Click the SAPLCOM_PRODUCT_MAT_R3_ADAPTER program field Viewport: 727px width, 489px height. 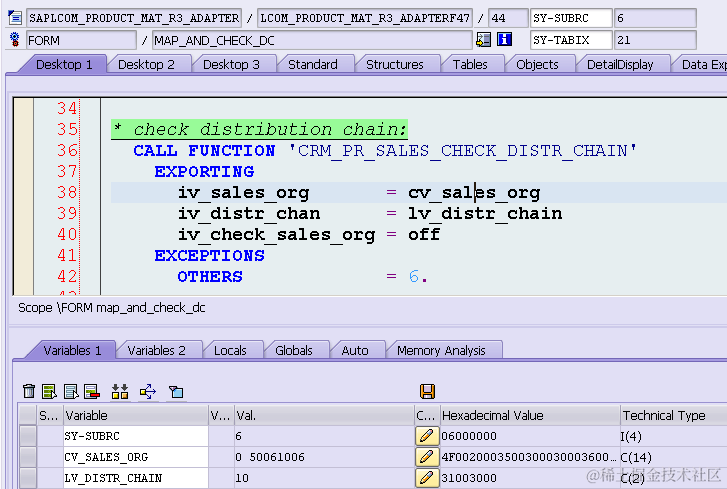[x=134, y=18]
